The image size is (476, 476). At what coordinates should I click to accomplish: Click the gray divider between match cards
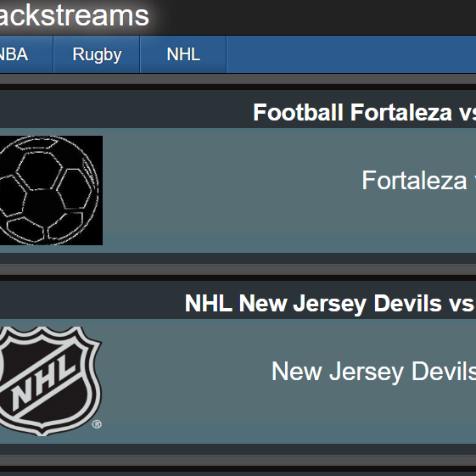(238, 269)
